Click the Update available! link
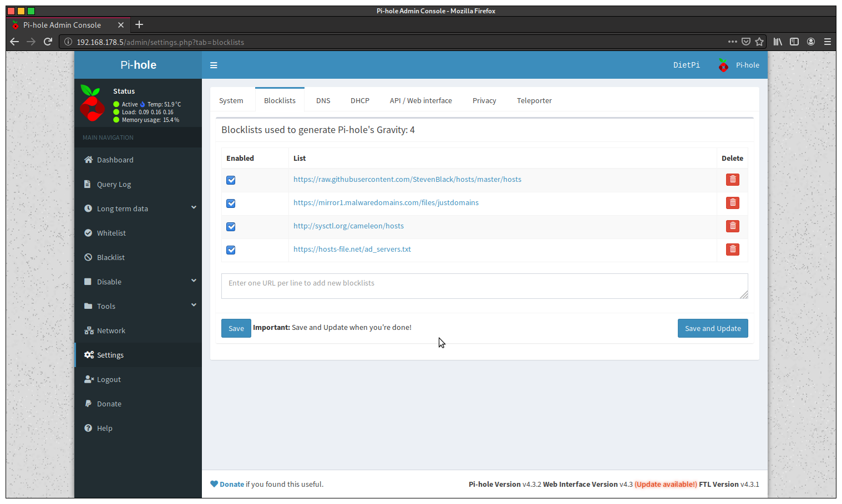842x504 pixels. pyautogui.click(x=666, y=484)
